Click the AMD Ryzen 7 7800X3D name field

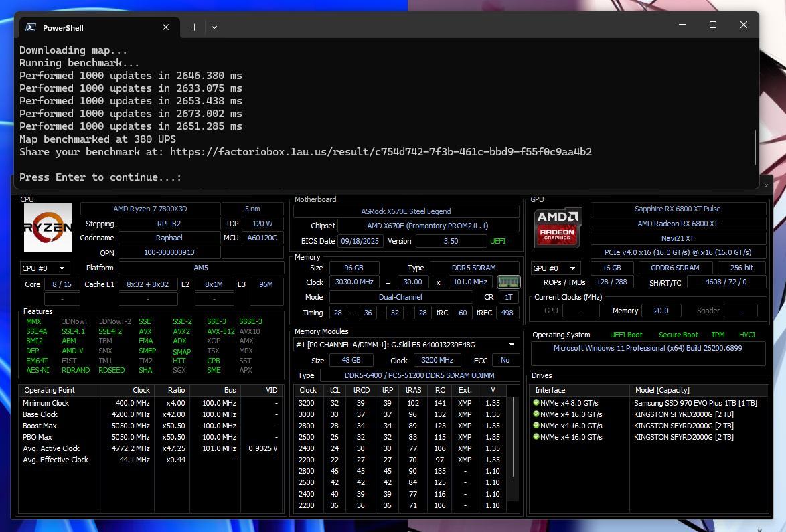pos(150,209)
